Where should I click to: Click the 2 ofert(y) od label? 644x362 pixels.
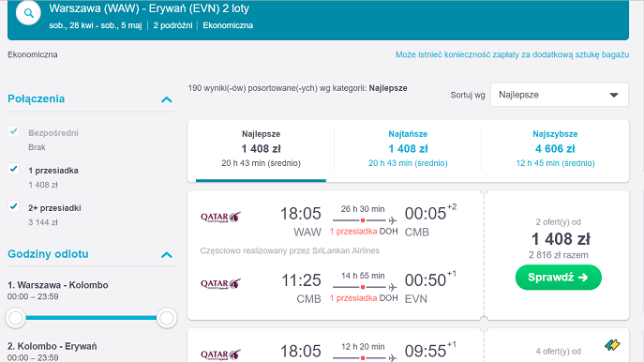coord(558,222)
